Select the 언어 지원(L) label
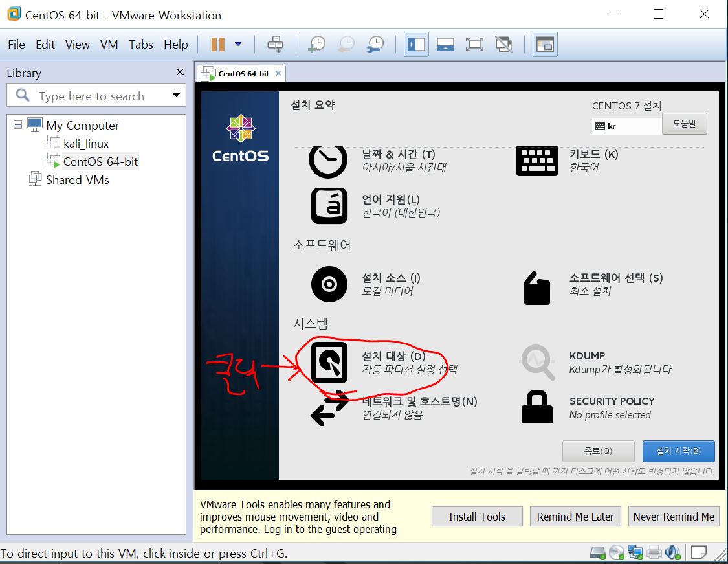Viewport: 728px width, 564px height. [x=391, y=199]
